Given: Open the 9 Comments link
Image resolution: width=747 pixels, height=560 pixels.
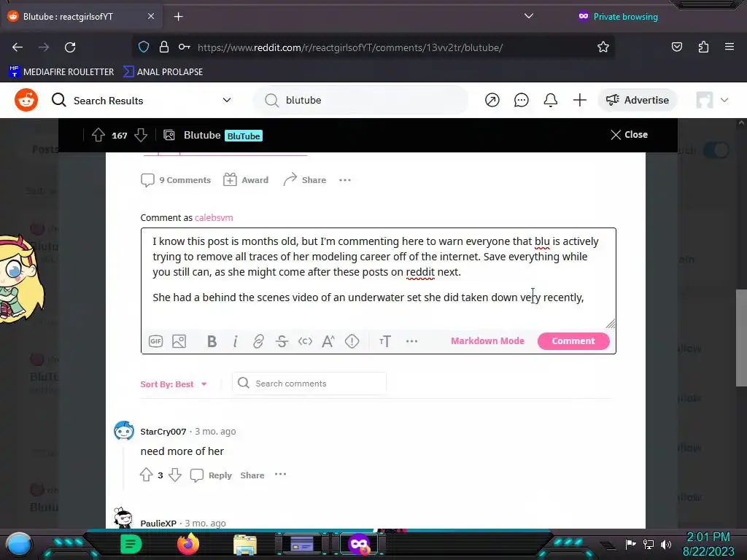Looking at the screenshot, I should [x=176, y=180].
